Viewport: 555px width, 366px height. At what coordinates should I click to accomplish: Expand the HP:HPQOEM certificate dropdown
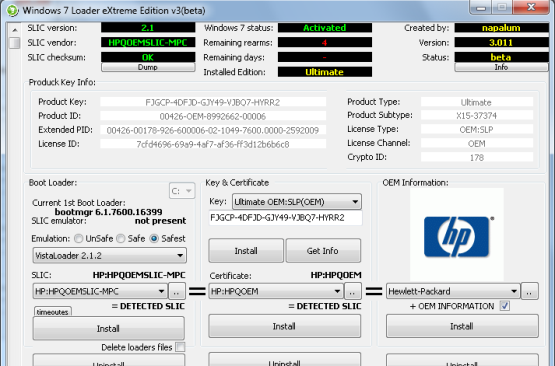pos(276,291)
